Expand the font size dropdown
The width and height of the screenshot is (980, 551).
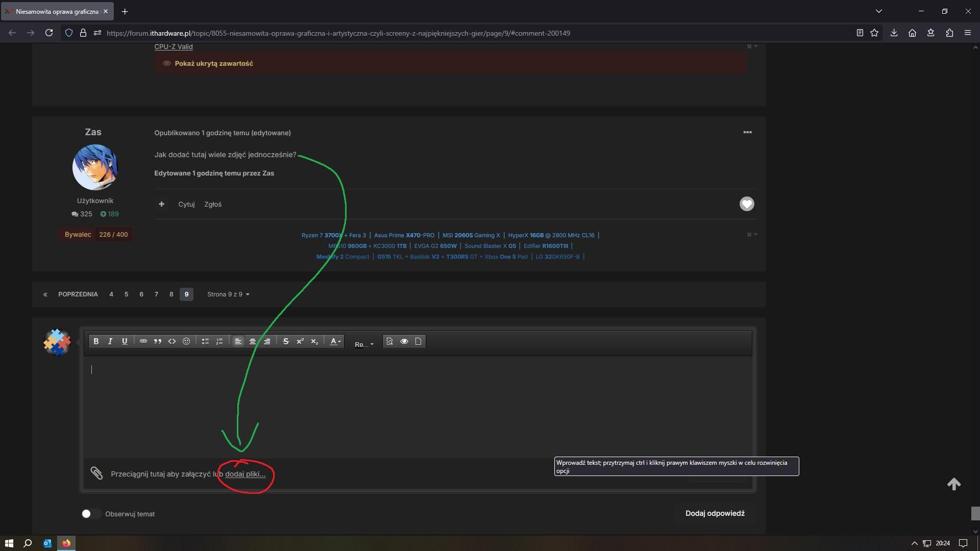click(x=364, y=344)
